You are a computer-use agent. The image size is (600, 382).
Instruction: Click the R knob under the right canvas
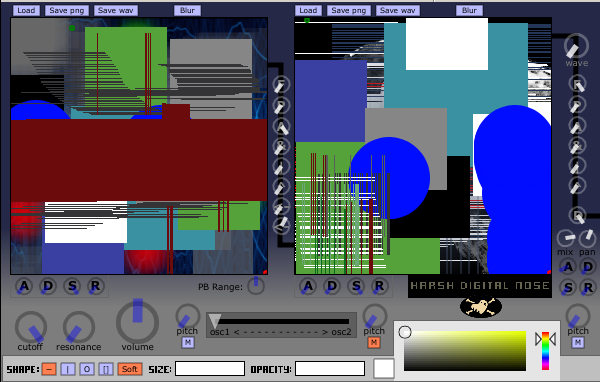coord(379,286)
